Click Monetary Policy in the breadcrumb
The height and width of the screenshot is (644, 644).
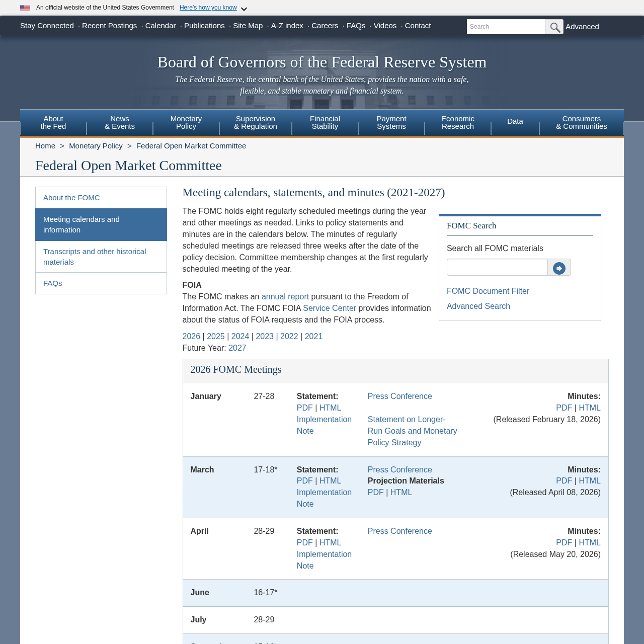(x=96, y=146)
